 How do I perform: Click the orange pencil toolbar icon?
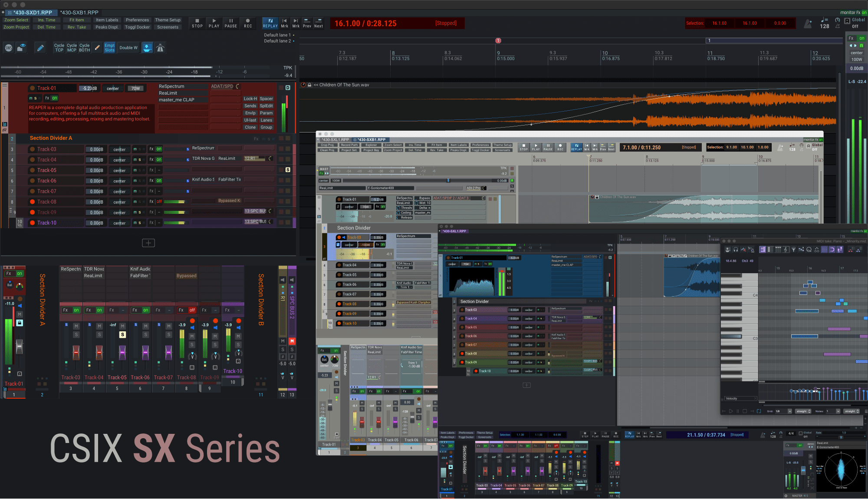coord(97,48)
